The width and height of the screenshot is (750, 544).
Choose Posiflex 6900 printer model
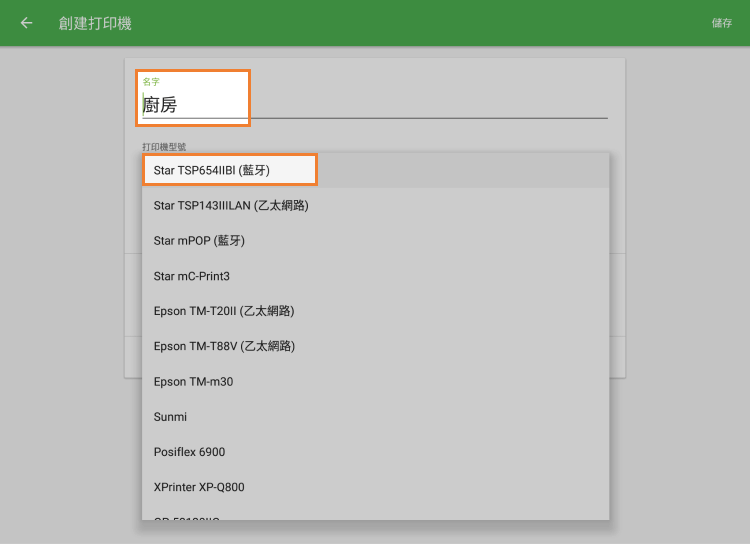click(189, 452)
